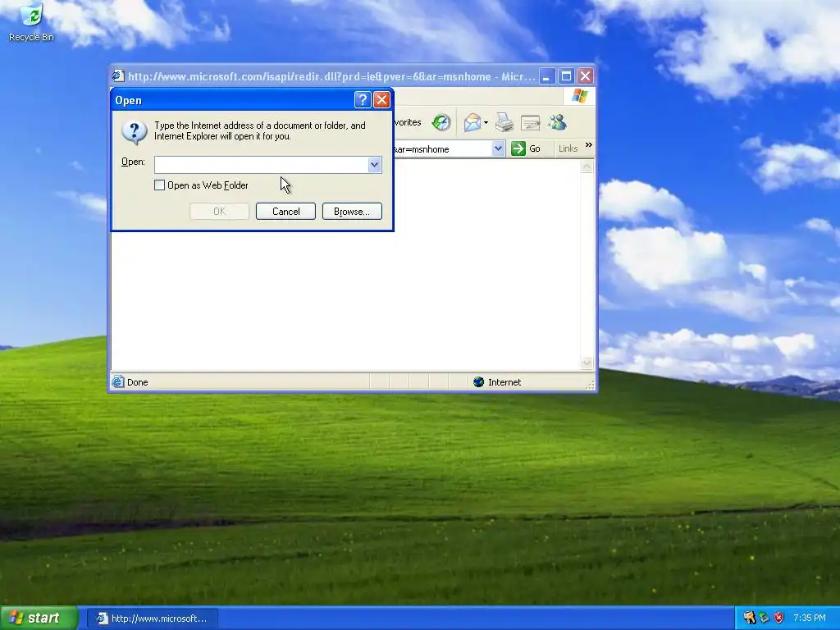Viewport: 840px width, 630px height.
Task: Expand the Open field dropdown arrow
Action: click(374, 165)
